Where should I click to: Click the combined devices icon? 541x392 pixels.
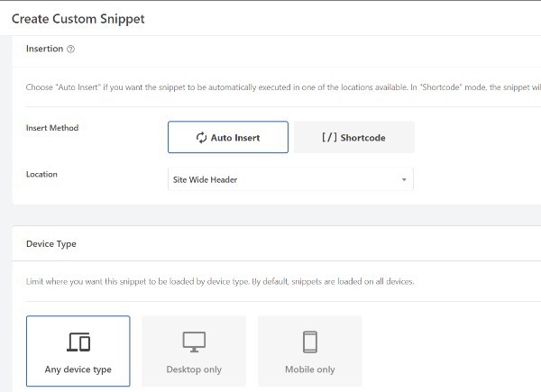(x=78, y=342)
